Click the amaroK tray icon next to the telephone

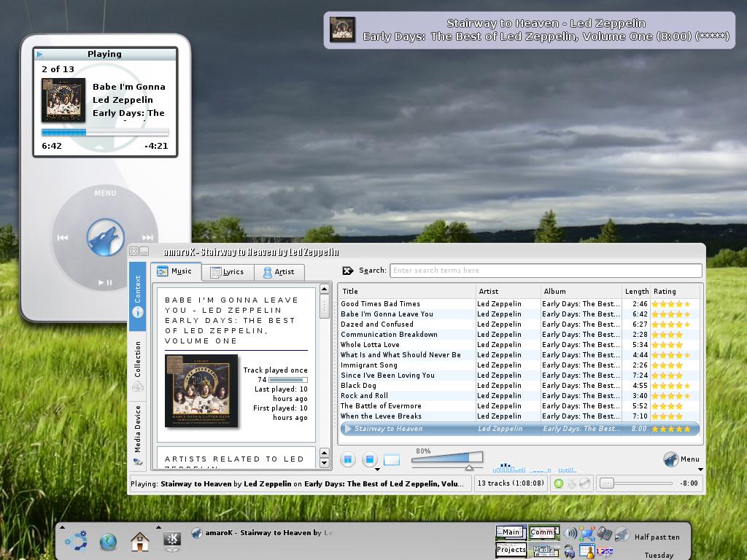(622, 533)
